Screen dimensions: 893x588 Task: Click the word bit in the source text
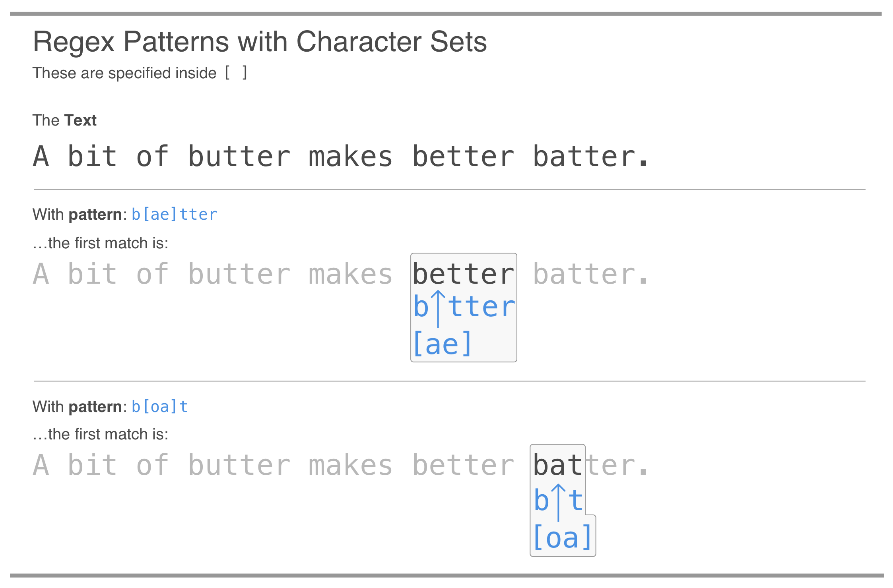tap(92, 156)
